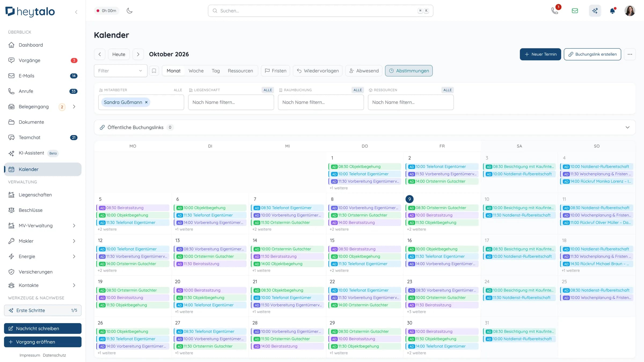Switch to Woche view tab
The height and width of the screenshot is (362, 644).
pos(196,71)
